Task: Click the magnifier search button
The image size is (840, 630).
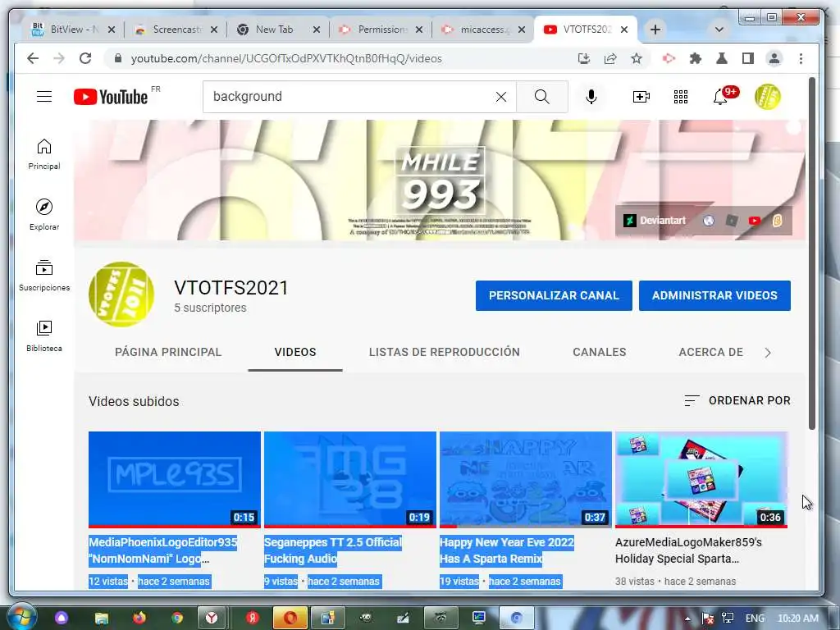Action: (541, 97)
